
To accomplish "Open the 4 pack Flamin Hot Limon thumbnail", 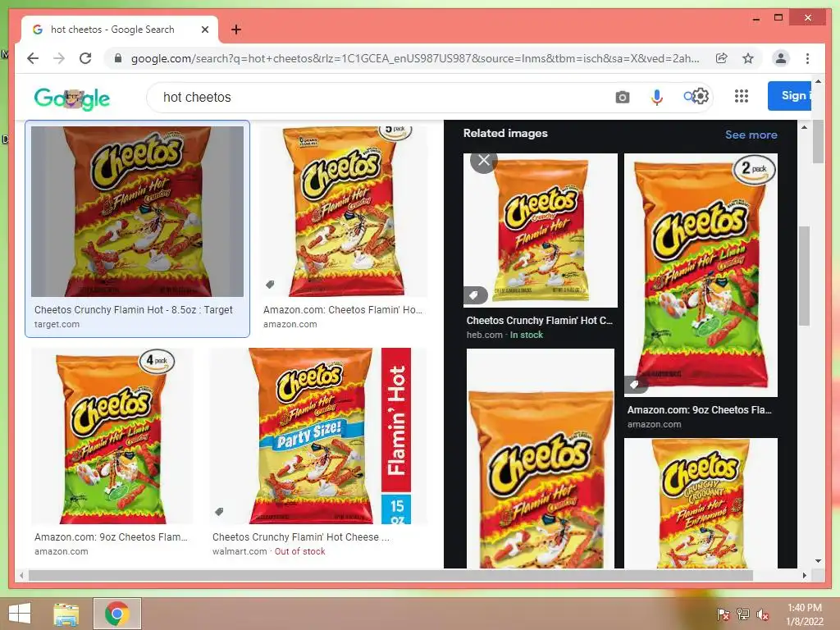I will point(112,436).
